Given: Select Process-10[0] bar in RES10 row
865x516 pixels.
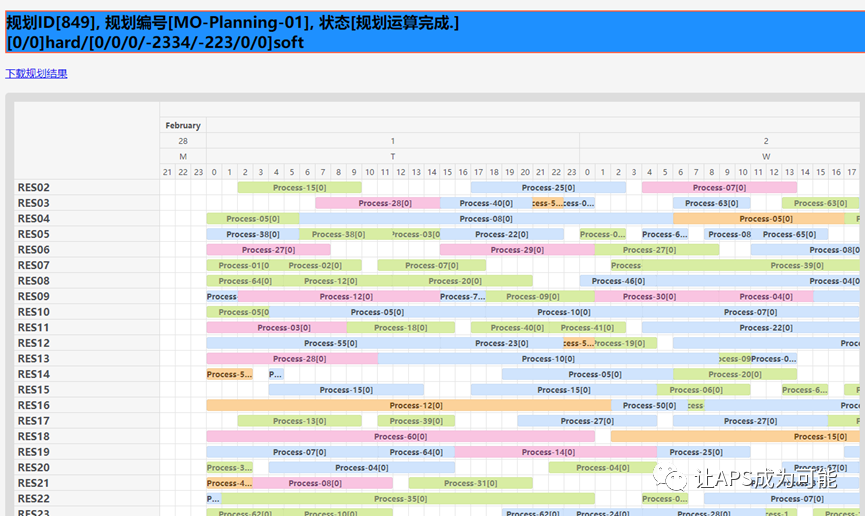Looking at the screenshot, I should tap(564, 312).
